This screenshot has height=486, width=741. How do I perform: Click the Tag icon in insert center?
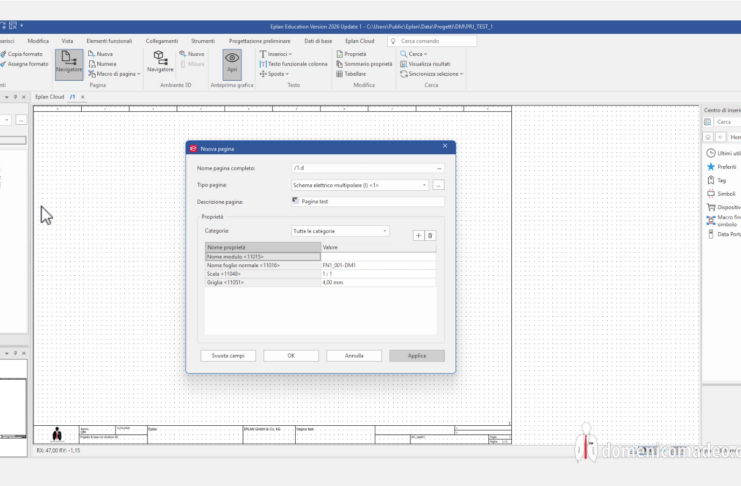tap(711, 180)
